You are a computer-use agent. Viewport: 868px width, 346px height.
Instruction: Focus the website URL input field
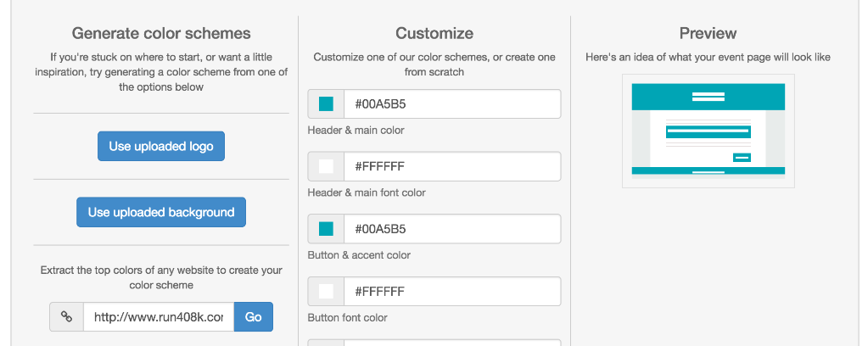[x=159, y=316]
